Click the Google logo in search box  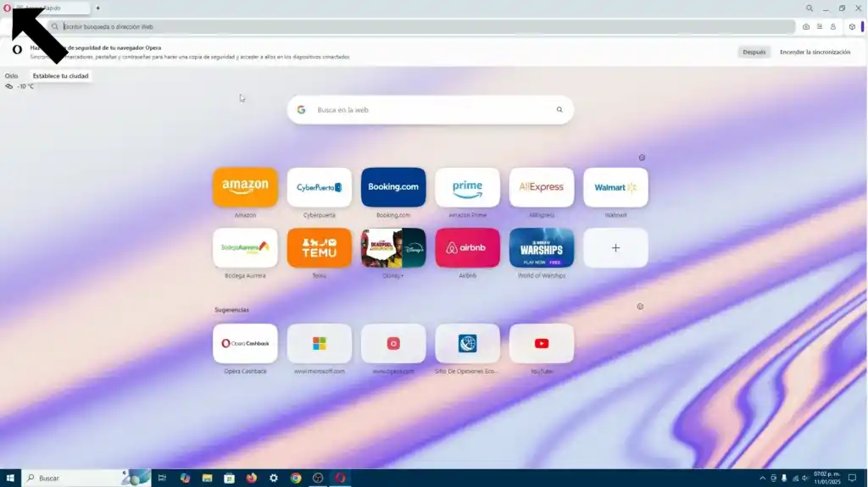click(x=301, y=109)
